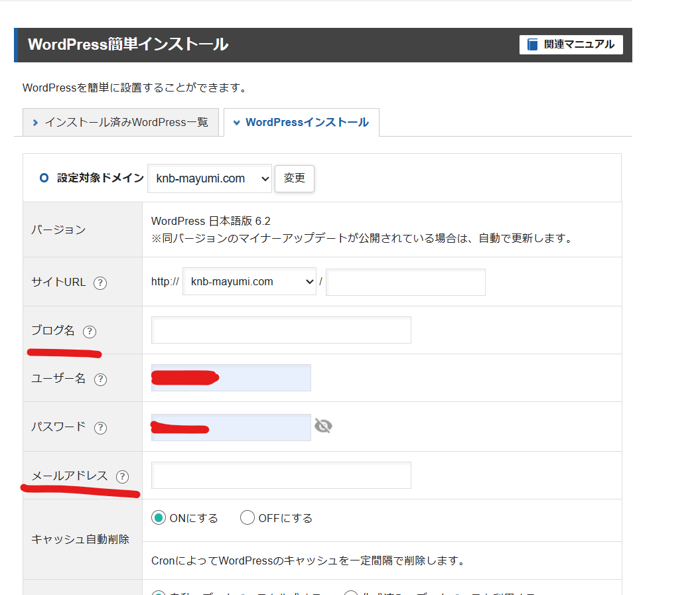Screen dimensions: 700x595
Task: Select the WordPressインストール tab
Action: pyautogui.click(x=301, y=122)
